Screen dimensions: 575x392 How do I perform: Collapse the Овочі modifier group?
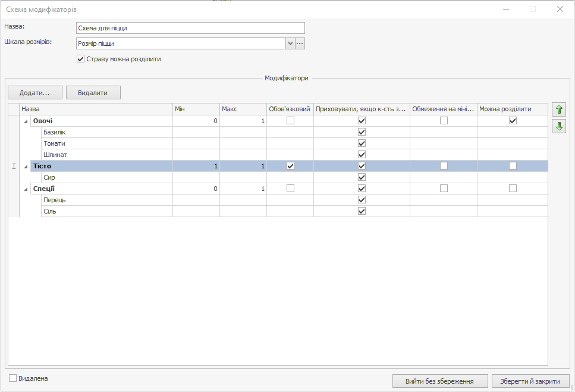tap(26, 121)
